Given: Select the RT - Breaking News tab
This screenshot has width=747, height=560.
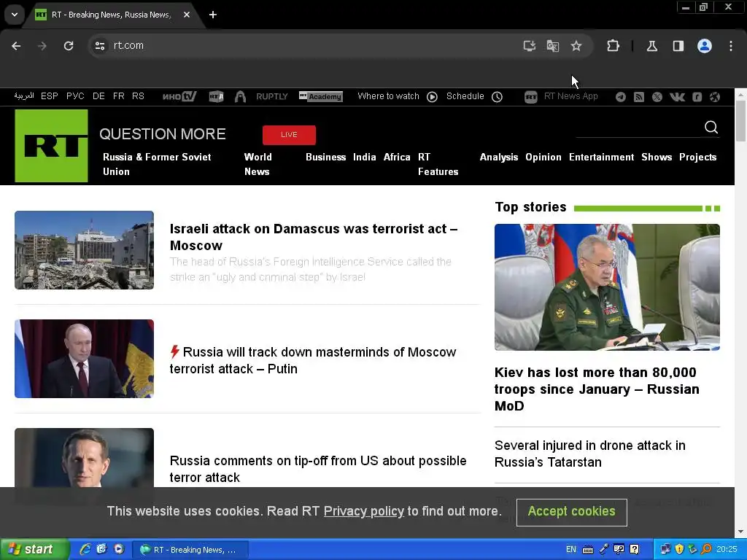Looking at the screenshot, I should pos(110,15).
